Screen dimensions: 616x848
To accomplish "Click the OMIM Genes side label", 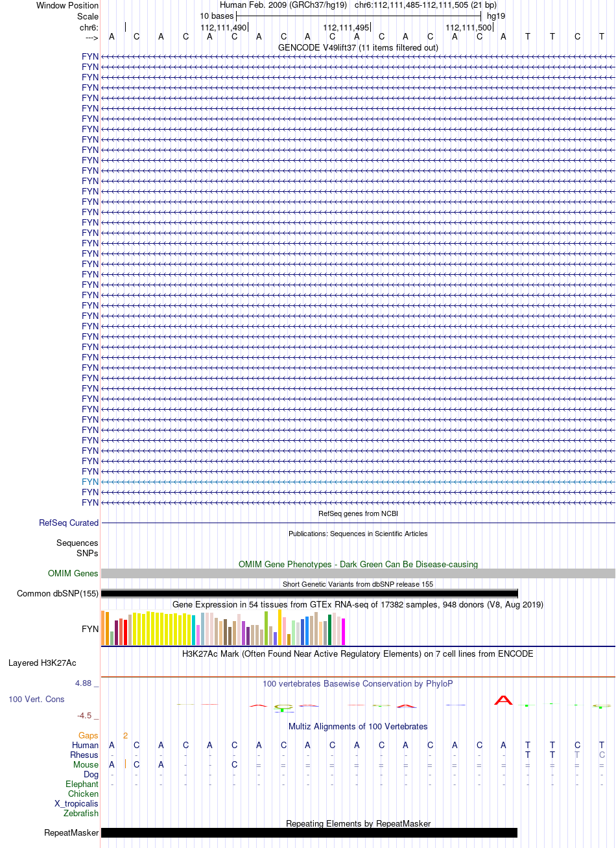I will point(73,573).
